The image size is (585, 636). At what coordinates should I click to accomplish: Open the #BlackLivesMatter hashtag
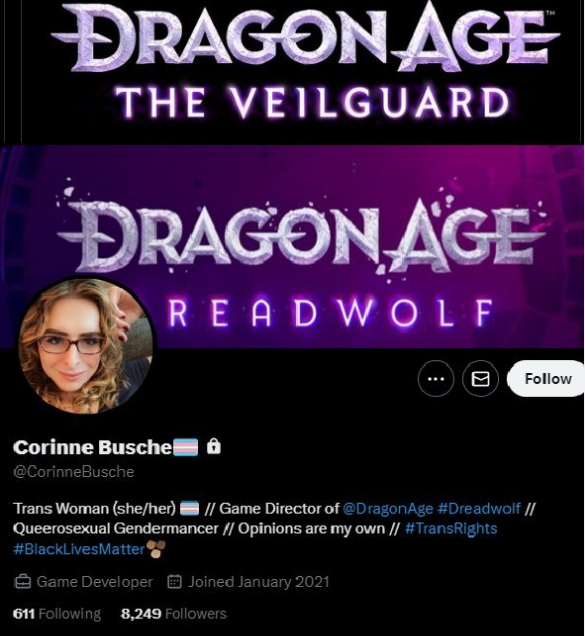[79, 549]
